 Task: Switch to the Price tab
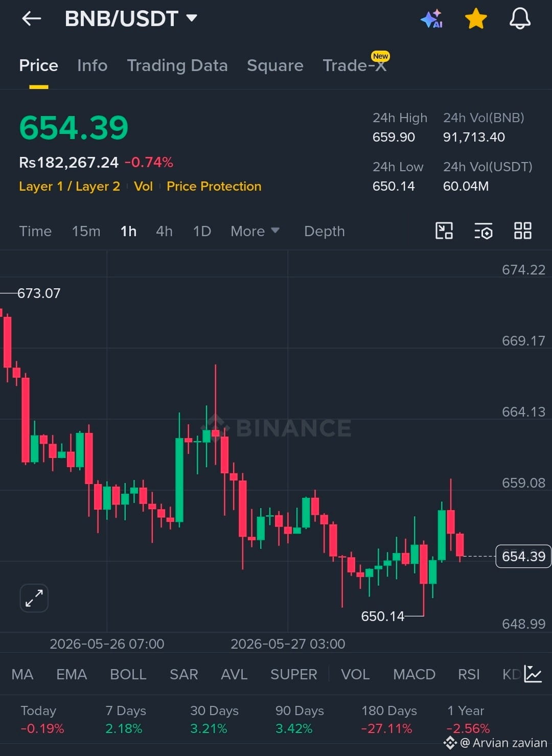[x=38, y=65]
